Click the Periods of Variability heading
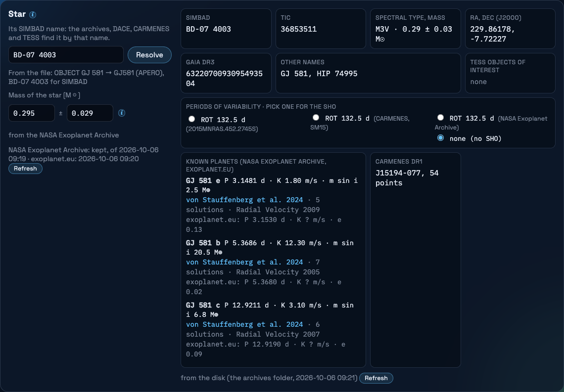564x392 pixels. [x=261, y=107]
